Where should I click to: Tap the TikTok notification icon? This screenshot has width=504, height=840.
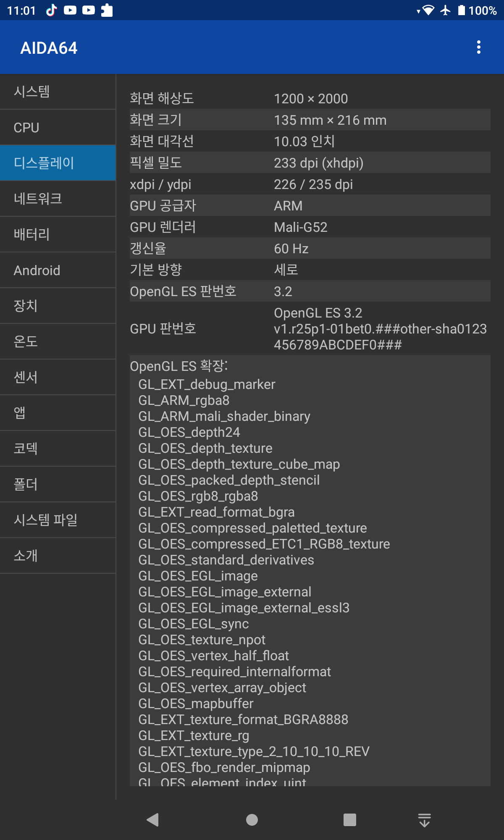click(x=51, y=10)
